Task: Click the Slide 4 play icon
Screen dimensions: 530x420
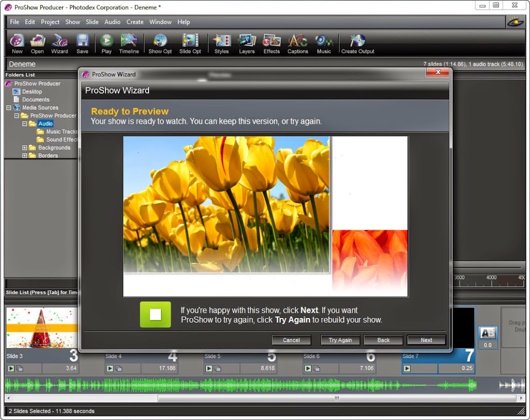Action: pyautogui.click(x=110, y=368)
